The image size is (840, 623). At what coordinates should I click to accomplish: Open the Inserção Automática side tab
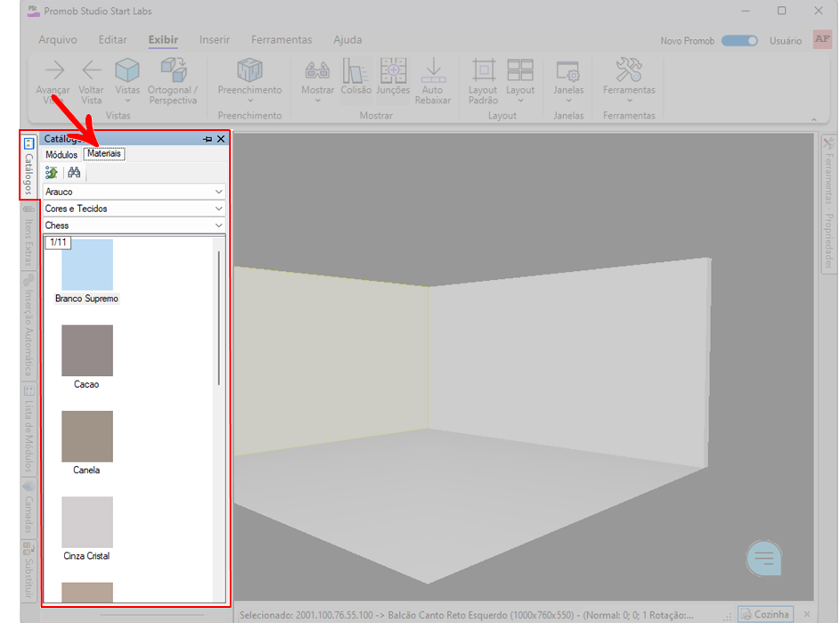(29, 324)
